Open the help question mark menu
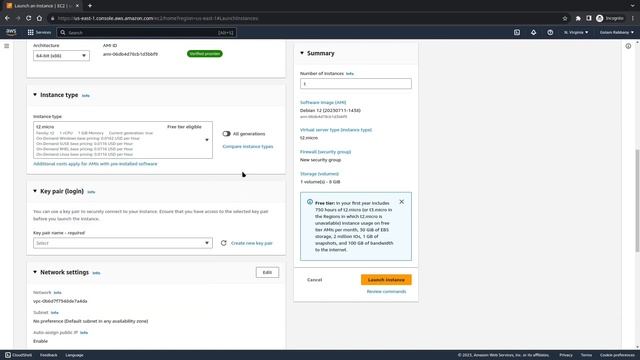 550,32
